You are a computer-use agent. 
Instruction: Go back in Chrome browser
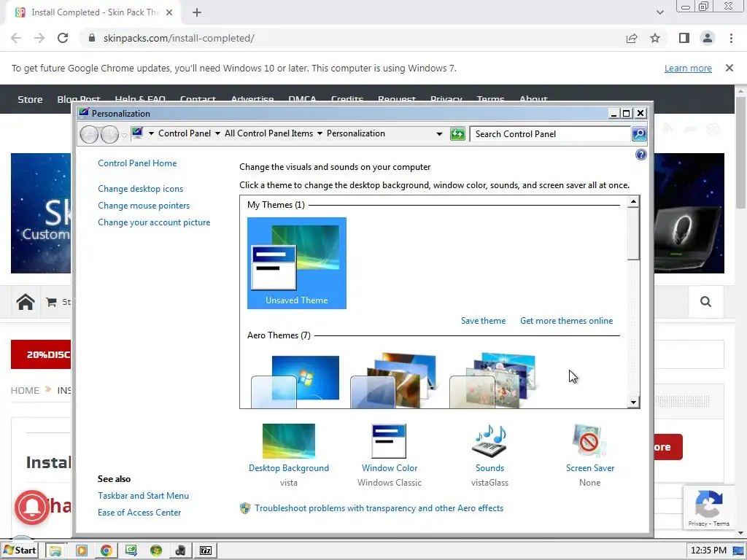[x=16, y=38]
